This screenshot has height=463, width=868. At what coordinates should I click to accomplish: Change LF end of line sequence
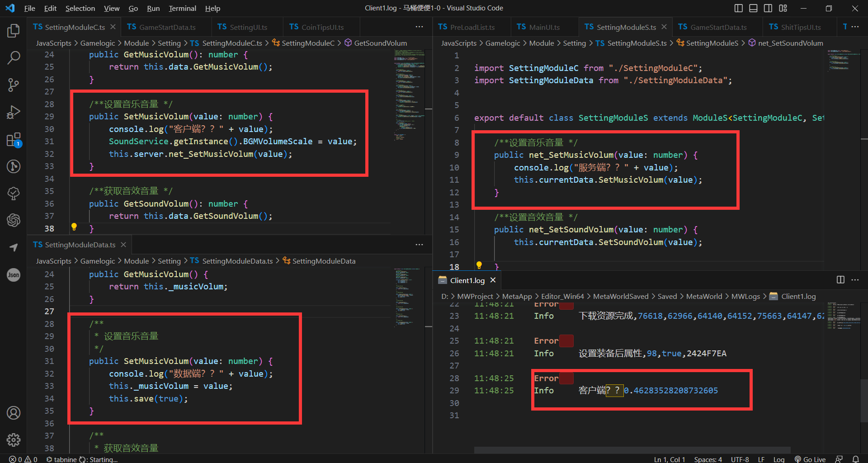click(761, 459)
